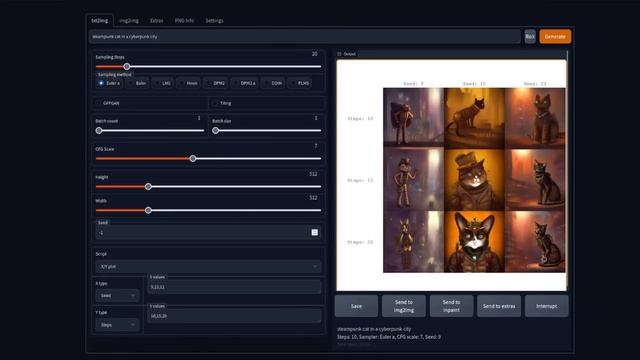Click Send to img2img button
The image size is (640, 360).
pyautogui.click(x=404, y=306)
